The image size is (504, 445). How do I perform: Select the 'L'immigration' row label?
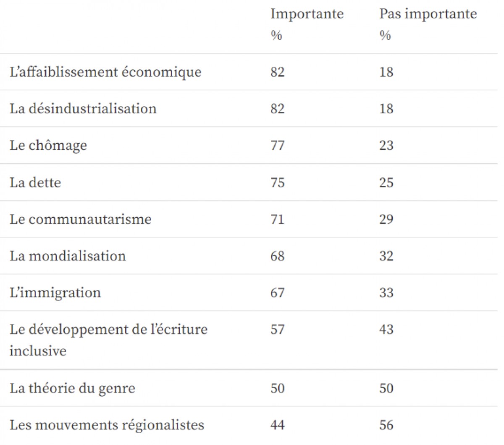tap(55, 293)
